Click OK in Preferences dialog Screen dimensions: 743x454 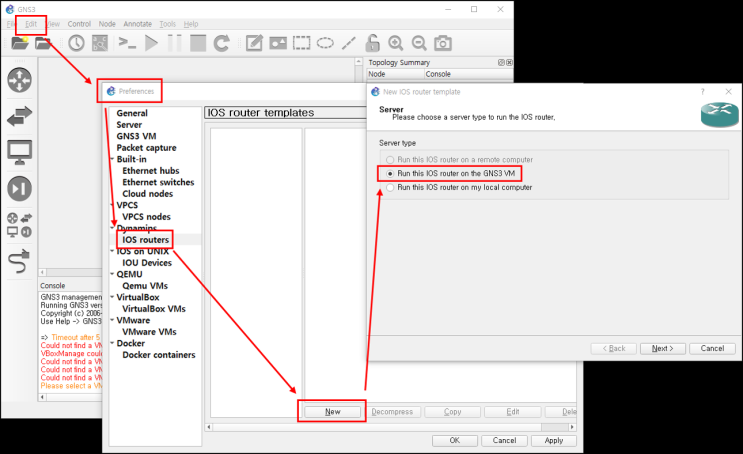click(x=454, y=441)
